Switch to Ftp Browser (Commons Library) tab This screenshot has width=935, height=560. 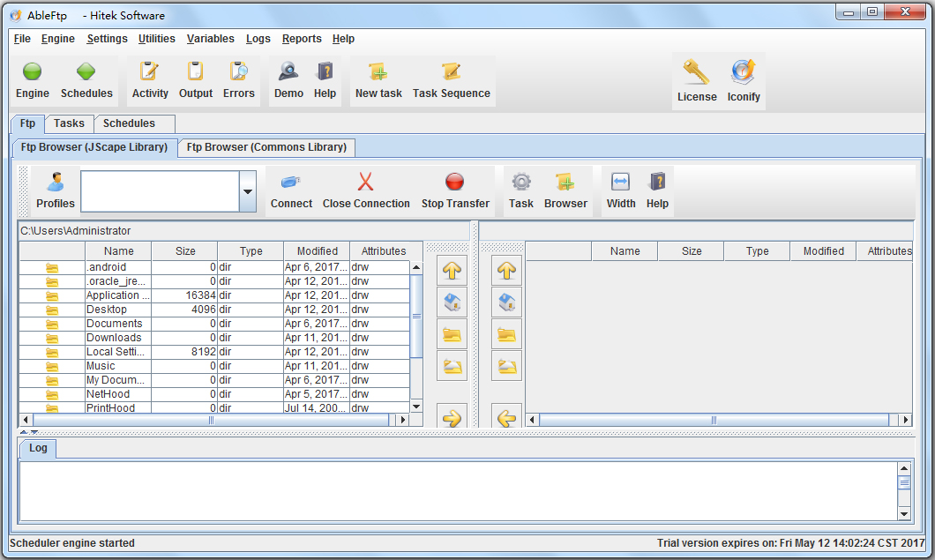coord(266,147)
